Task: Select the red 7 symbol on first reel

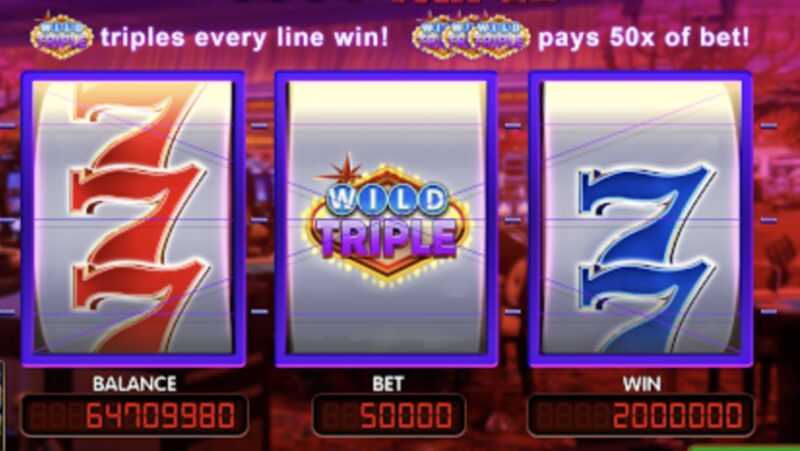Action: pyautogui.click(x=138, y=217)
